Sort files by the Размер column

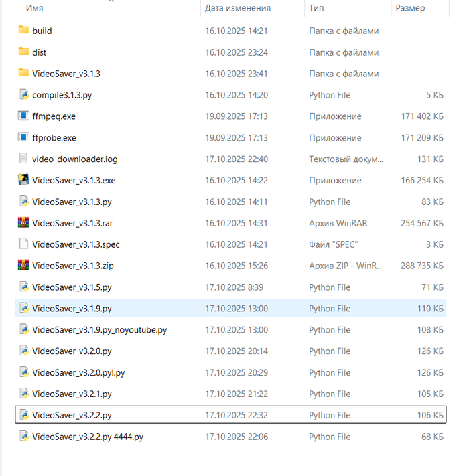(409, 8)
